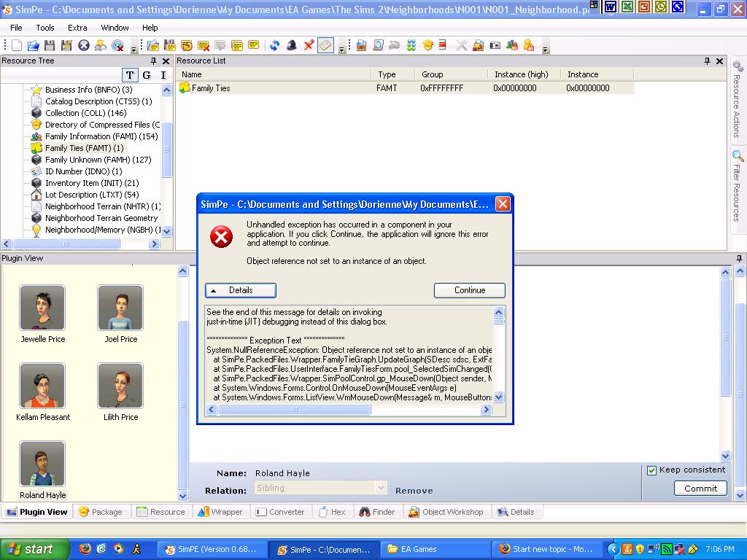Pin the Resource Tree panel
This screenshot has height=560, width=747.
153,61
